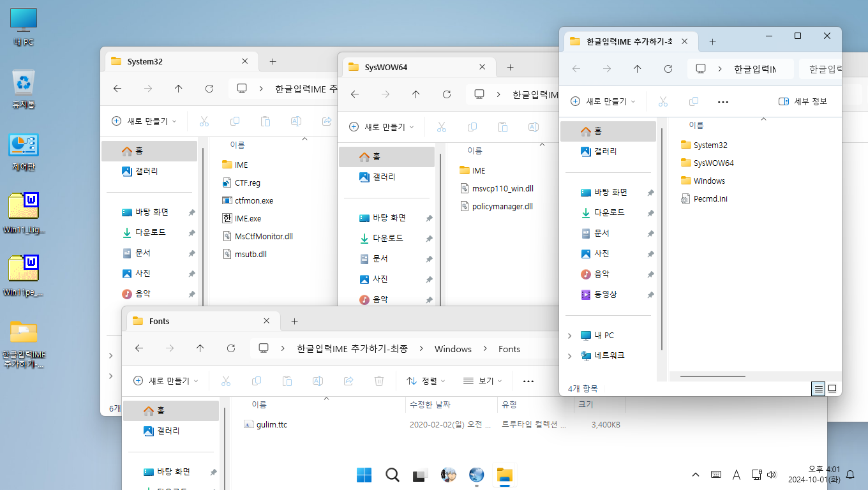Switch to details view in front window status bar

tap(819, 389)
